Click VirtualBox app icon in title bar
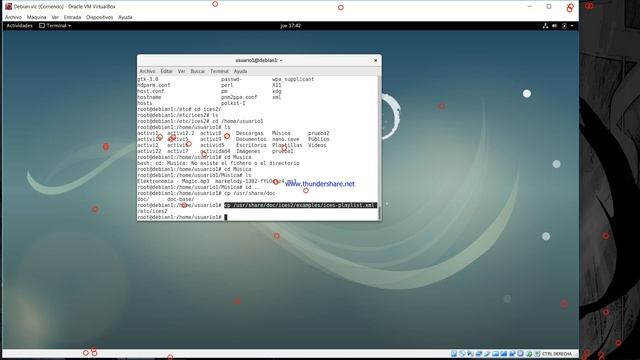This screenshot has height=360, width=640. 8,7
